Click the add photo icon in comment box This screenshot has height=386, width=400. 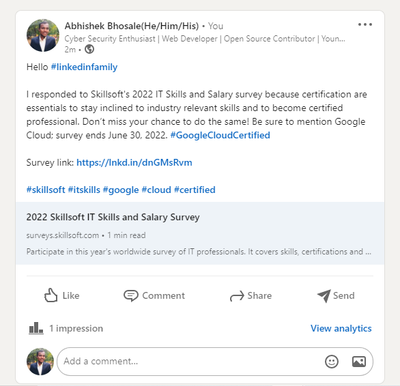pos(359,361)
